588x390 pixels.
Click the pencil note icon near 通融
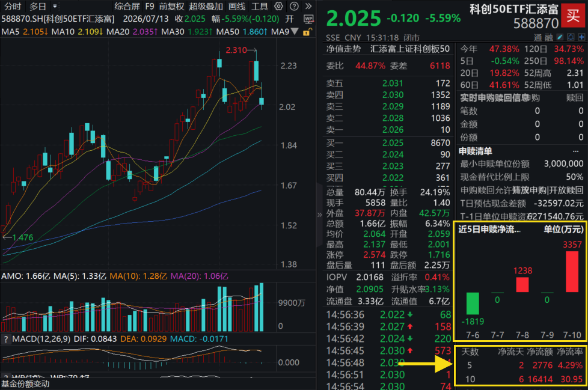pos(560,37)
